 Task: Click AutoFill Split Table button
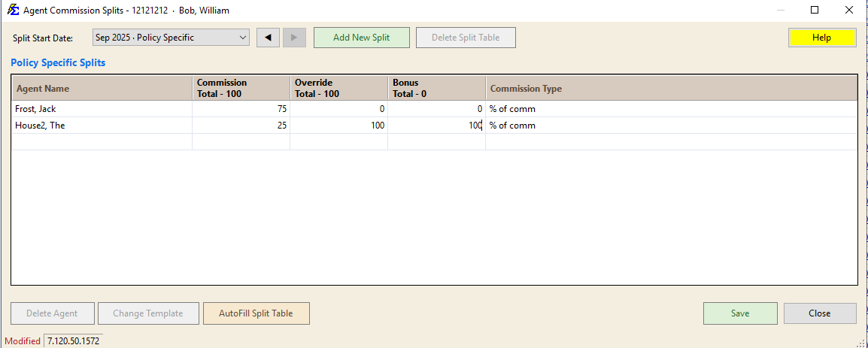click(x=256, y=313)
